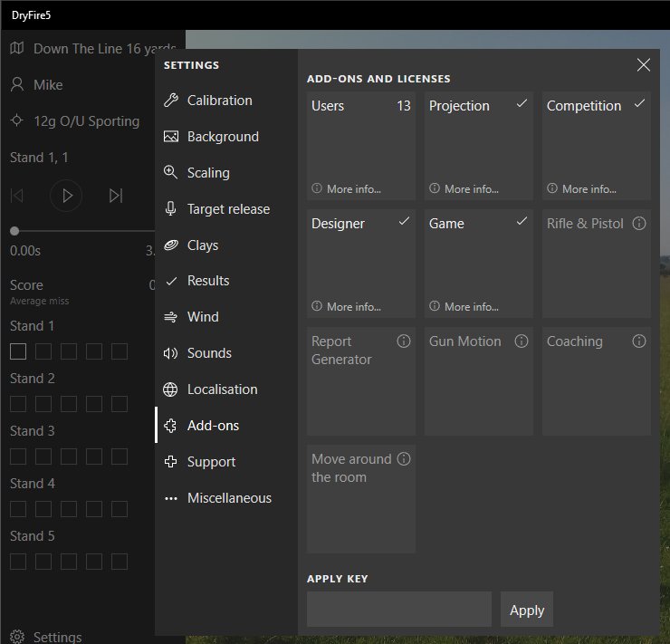The image size is (670, 644).
Task: Check the first Stand 1 score box
Action: (18, 351)
